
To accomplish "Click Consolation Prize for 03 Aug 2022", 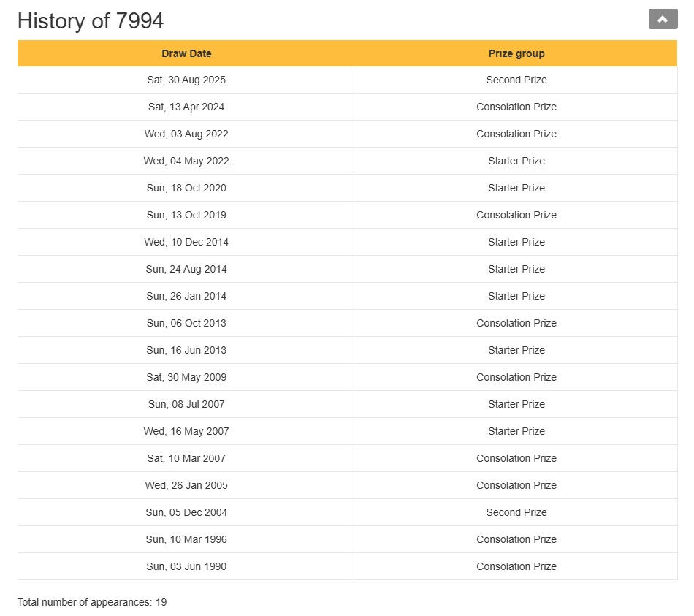I will click(516, 134).
